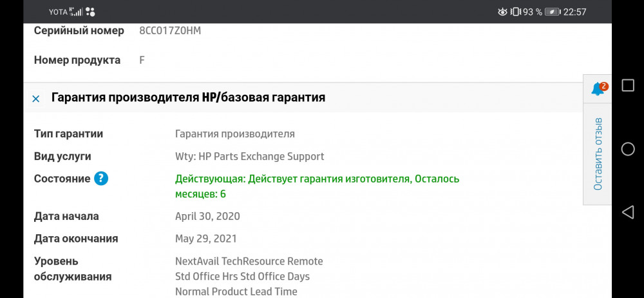Tap the 93 % battery percentage
Screen dimensions: 644x298
[x=533, y=12]
